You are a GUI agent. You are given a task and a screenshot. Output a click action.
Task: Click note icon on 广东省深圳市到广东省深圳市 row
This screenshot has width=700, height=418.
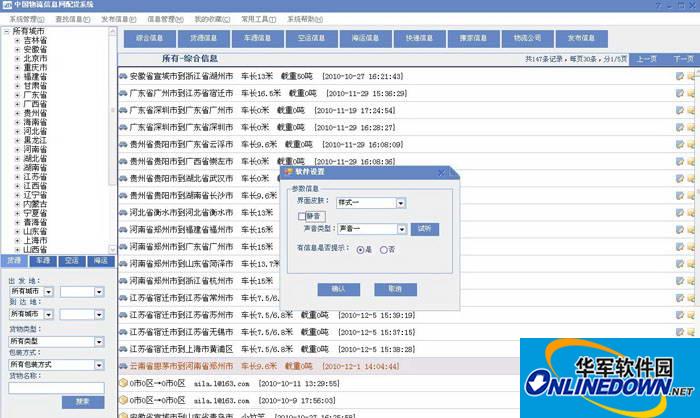coord(679,128)
